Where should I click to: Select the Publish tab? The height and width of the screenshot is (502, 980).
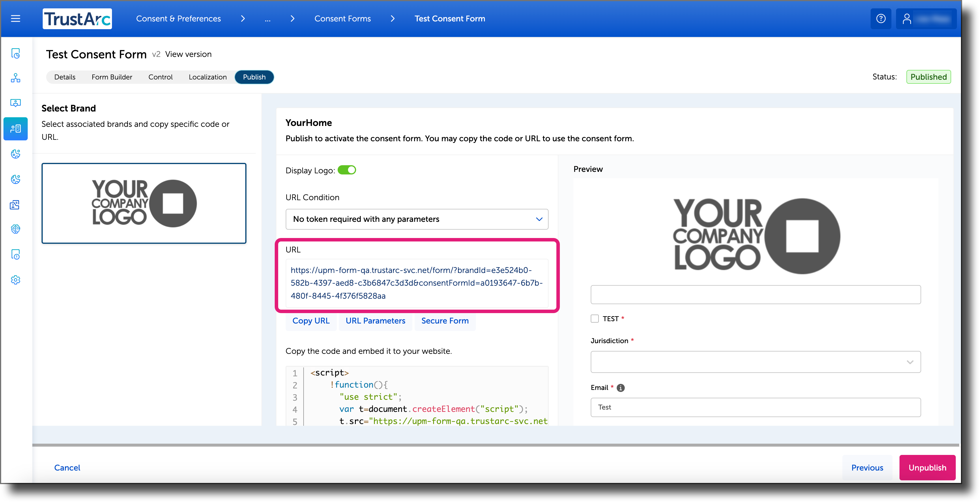tap(254, 77)
